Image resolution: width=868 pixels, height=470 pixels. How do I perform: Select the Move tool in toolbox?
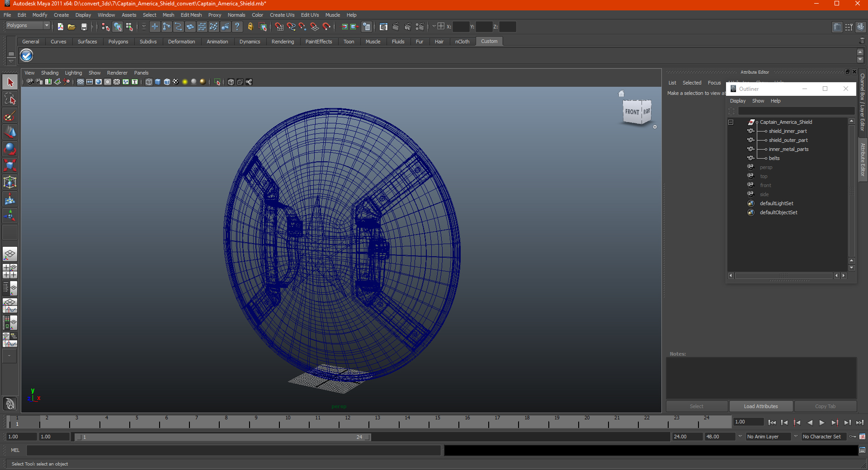point(10,132)
